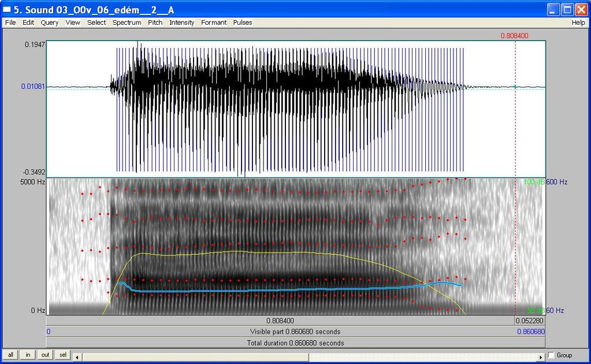Click the 'in' zoom button

[28, 355]
